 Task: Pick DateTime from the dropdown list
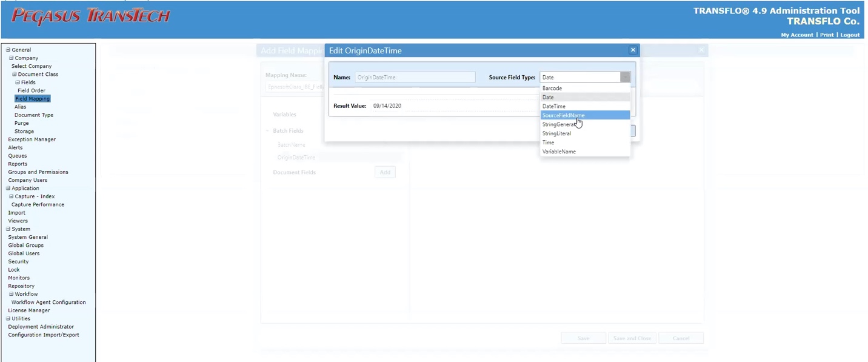585,106
